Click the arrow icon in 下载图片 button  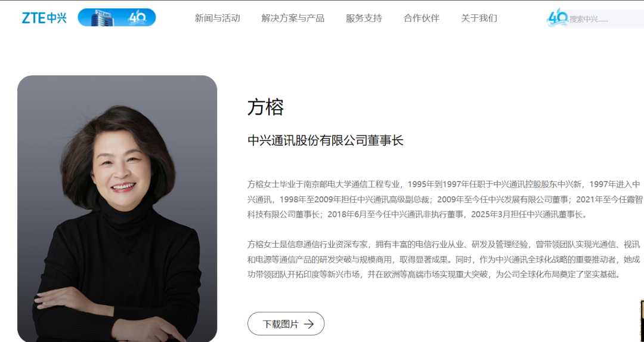309,324
